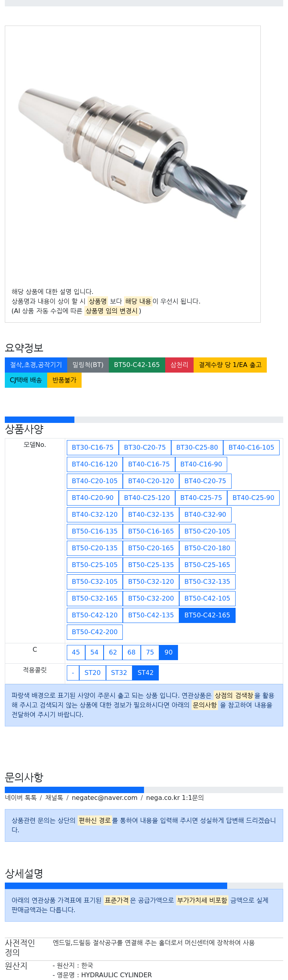Viewport: 288px width, 980px height.
Task: Click the CJ택배 배송 shipping tag
Action: (26, 380)
